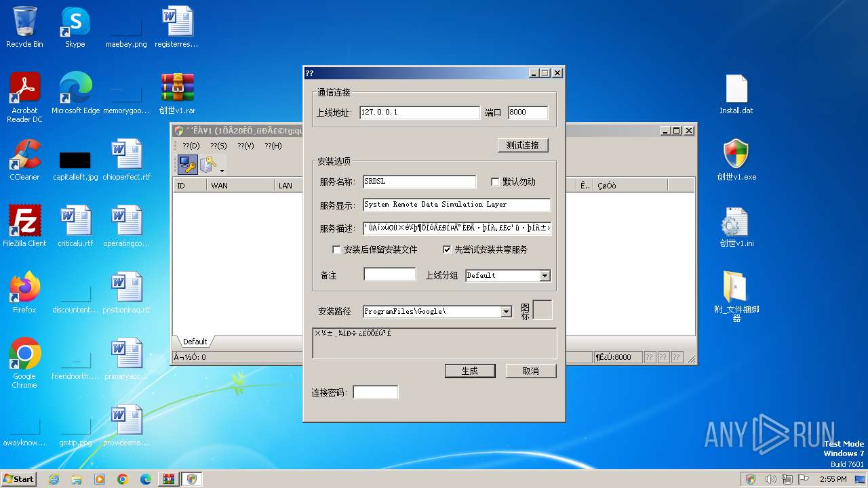
Task: Click the 服务描述 text field
Action: tap(457, 228)
